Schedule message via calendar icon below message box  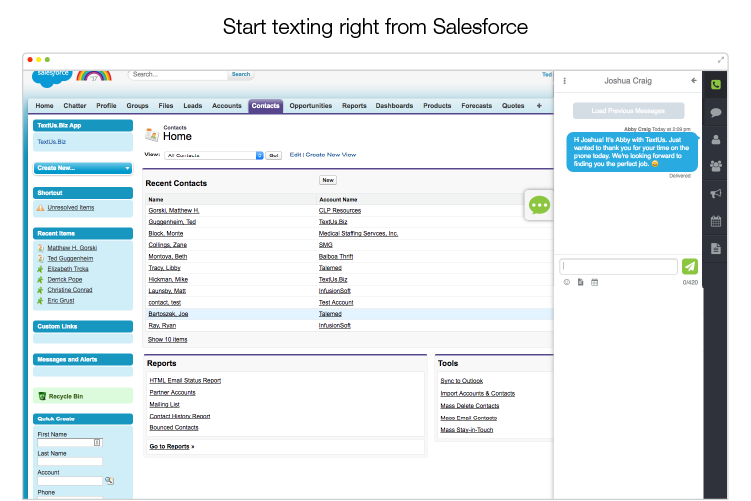594,282
